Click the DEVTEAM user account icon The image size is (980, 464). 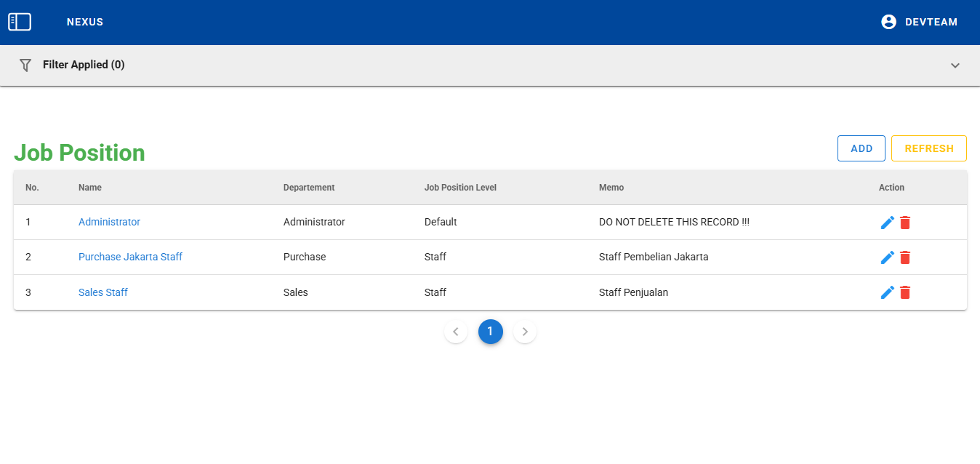(888, 22)
